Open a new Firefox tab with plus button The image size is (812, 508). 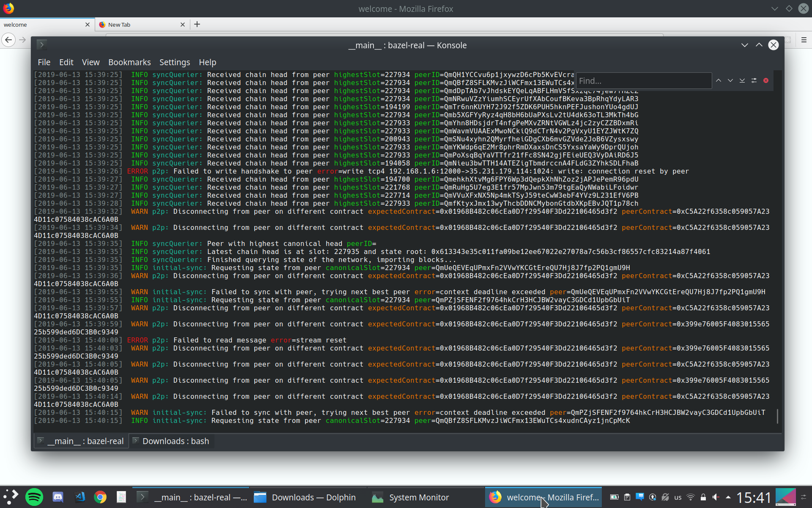[x=197, y=24]
